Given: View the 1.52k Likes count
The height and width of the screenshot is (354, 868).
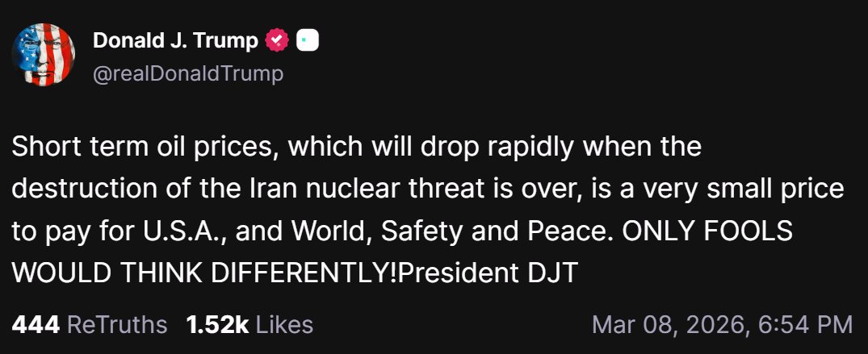Looking at the screenshot, I should point(249,325).
